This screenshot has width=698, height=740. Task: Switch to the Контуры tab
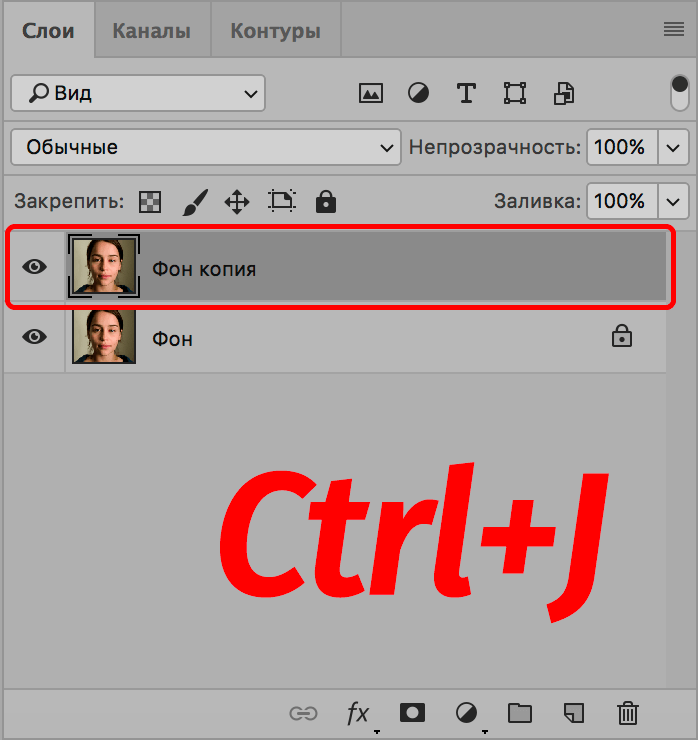click(275, 31)
